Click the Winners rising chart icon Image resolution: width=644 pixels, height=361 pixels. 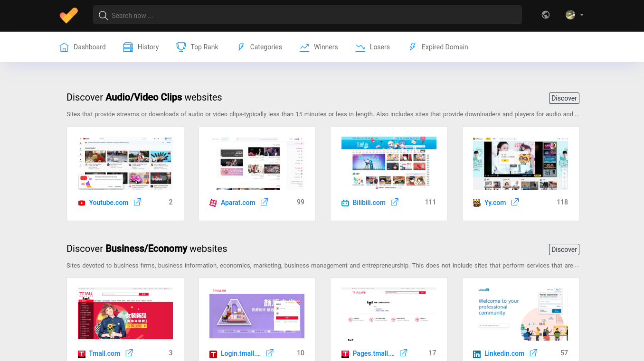(304, 47)
